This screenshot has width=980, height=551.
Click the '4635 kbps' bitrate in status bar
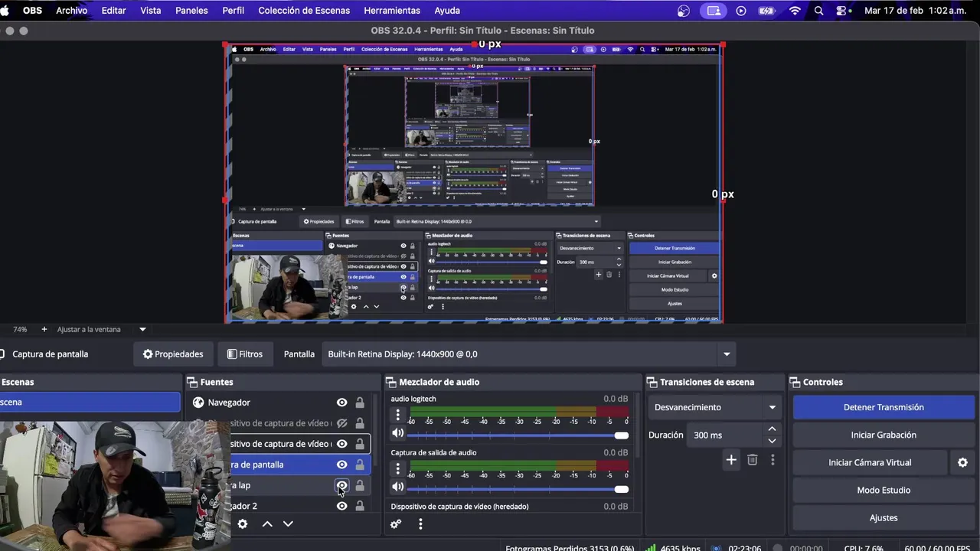coord(681,548)
